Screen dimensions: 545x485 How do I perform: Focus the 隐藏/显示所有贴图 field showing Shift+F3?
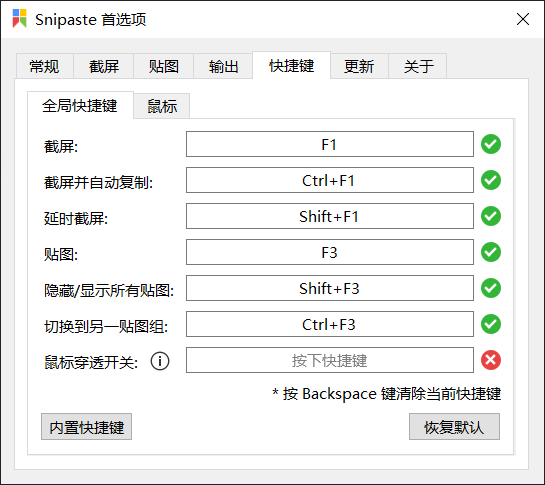pyautogui.click(x=330, y=288)
